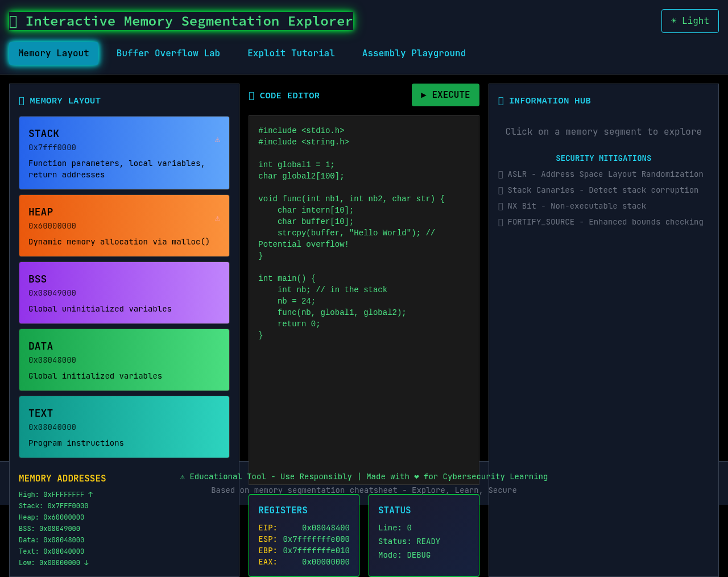Click the Memory Layout panel header icon

click(x=22, y=100)
